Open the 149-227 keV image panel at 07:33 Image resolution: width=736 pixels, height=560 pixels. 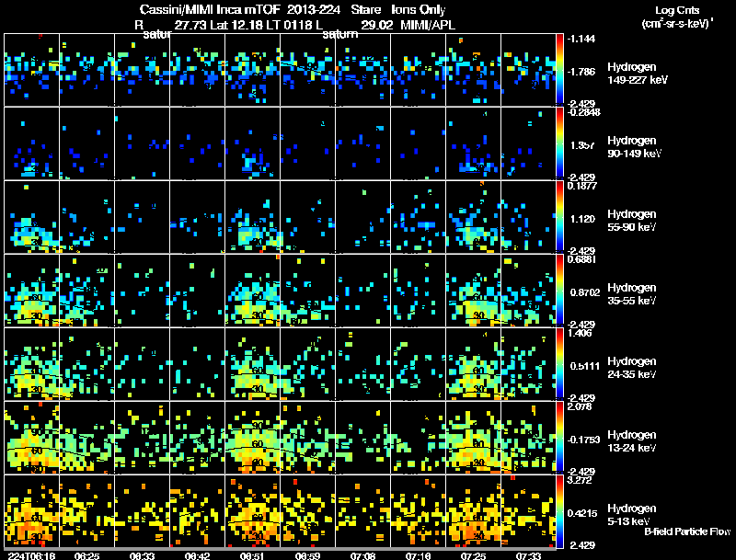528,69
